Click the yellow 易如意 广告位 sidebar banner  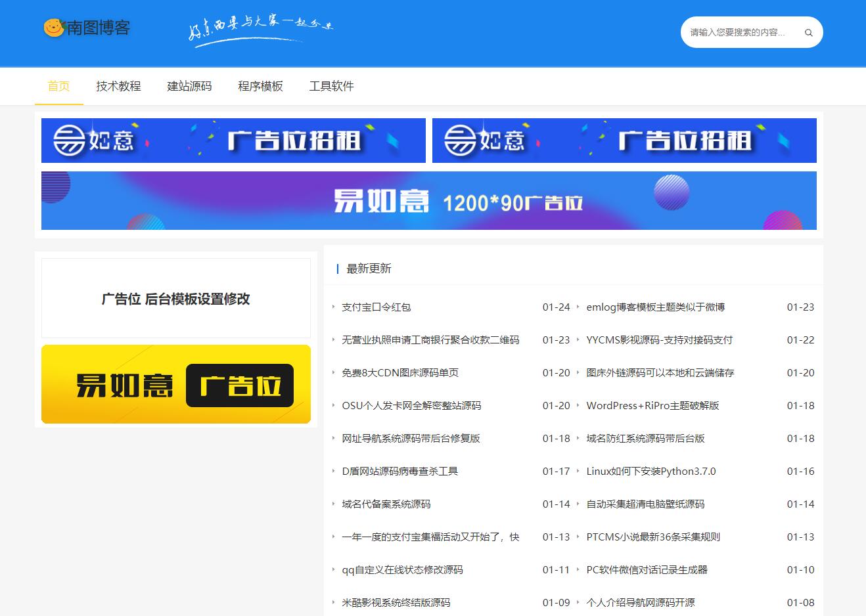176,384
